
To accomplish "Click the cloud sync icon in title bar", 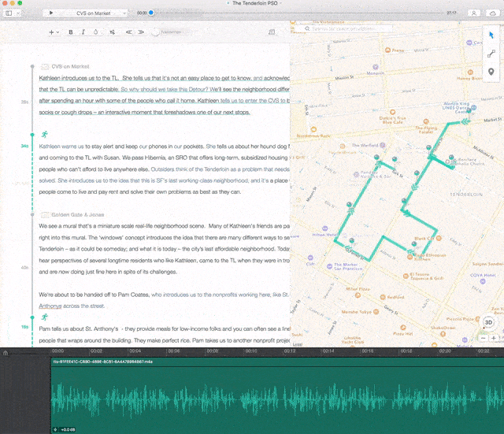I will click(x=492, y=13).
